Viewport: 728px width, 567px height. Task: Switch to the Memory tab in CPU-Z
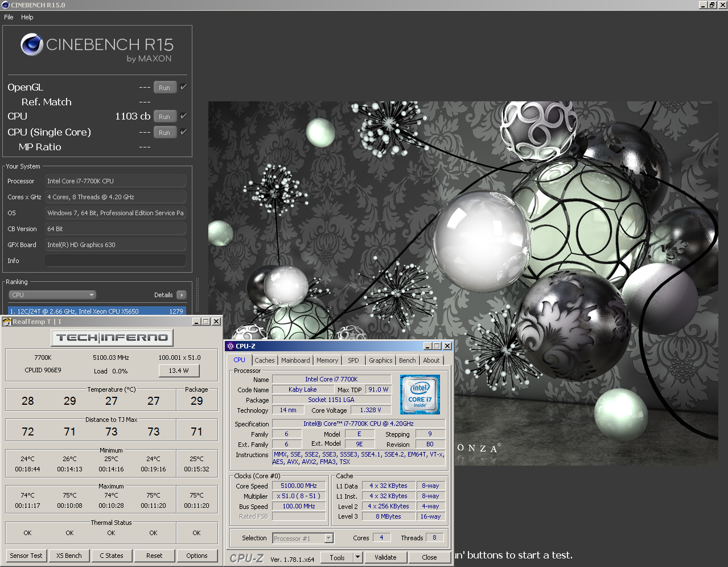tap(327, 360)
